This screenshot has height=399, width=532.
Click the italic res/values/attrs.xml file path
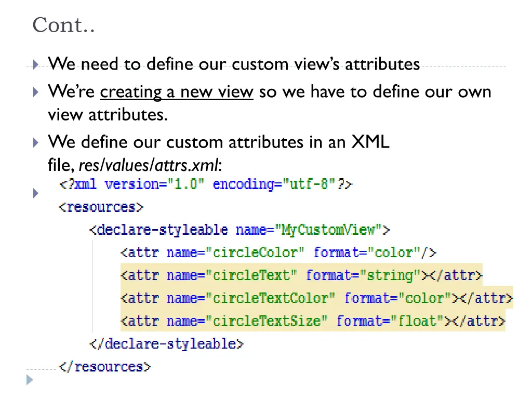pos(149,165)
